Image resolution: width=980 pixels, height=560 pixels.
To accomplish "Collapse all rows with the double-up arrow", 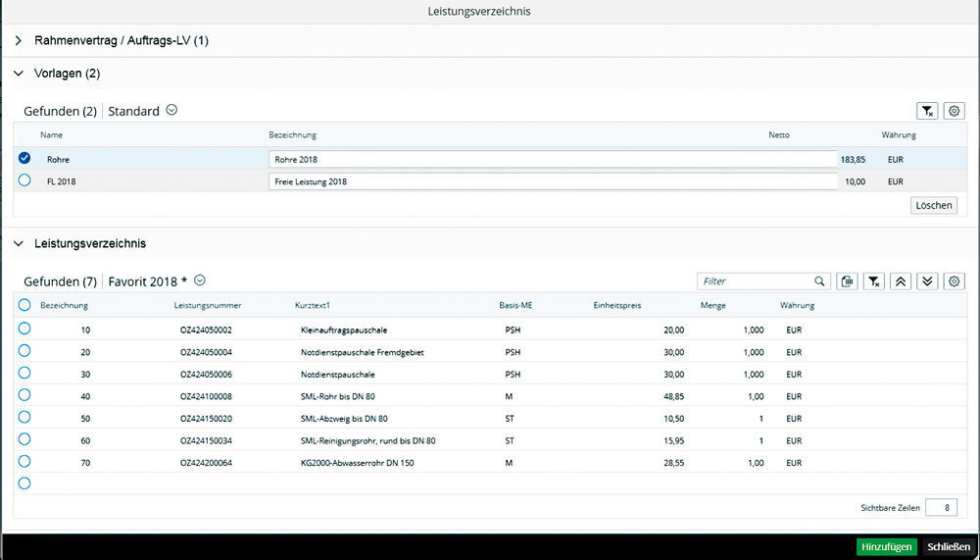I will pos(902,281).
